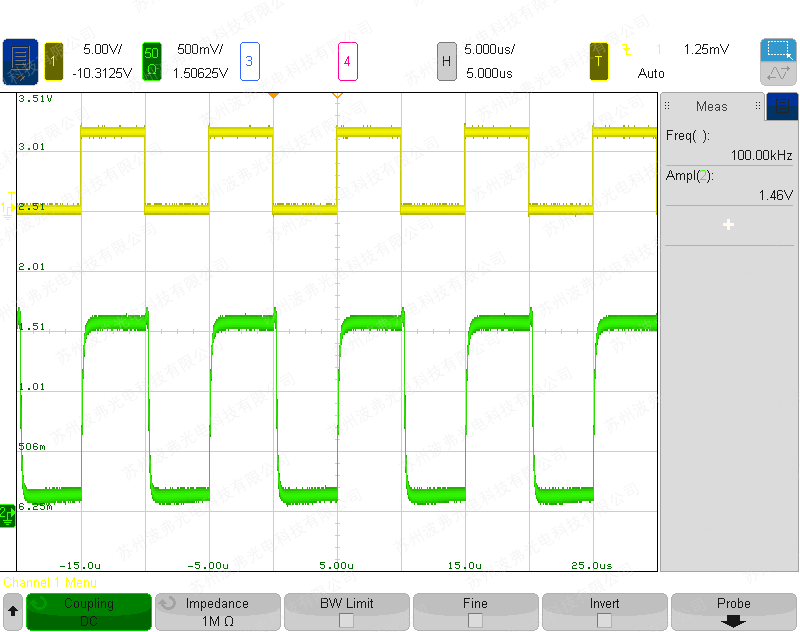Add a measurement with plus button
This screenshot has height=632, width=800.
[728, 225]
